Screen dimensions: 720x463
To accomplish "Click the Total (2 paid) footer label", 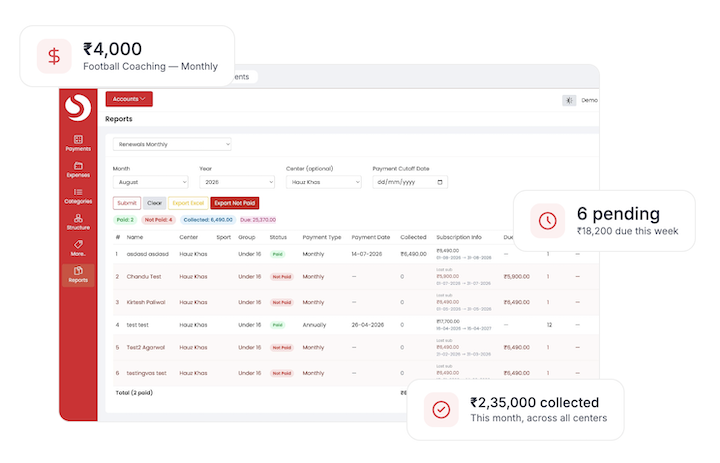I will pyautogui.click(x=134, y=393).
